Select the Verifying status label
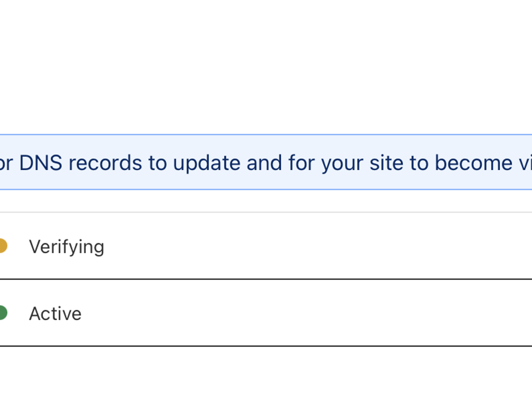Image resolution: width=532 pixels, height=399 pixels. point(66,247)
